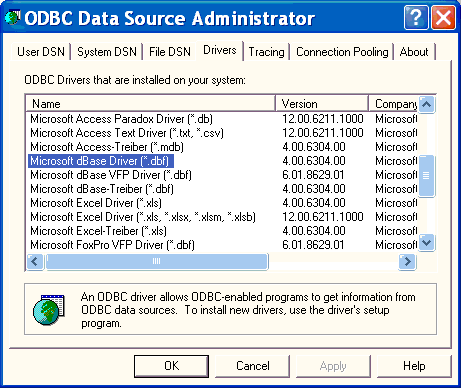Click the driver list scroll down arrow
The image size is (461, 388).
pos(426,242)
